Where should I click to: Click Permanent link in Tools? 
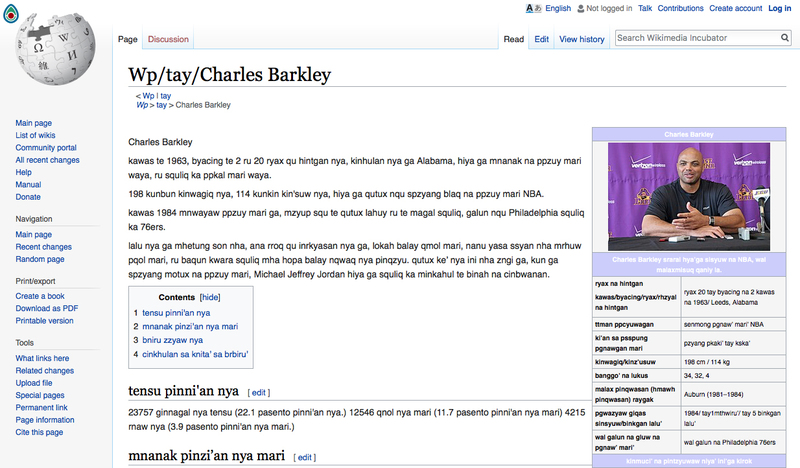point(41,407)
